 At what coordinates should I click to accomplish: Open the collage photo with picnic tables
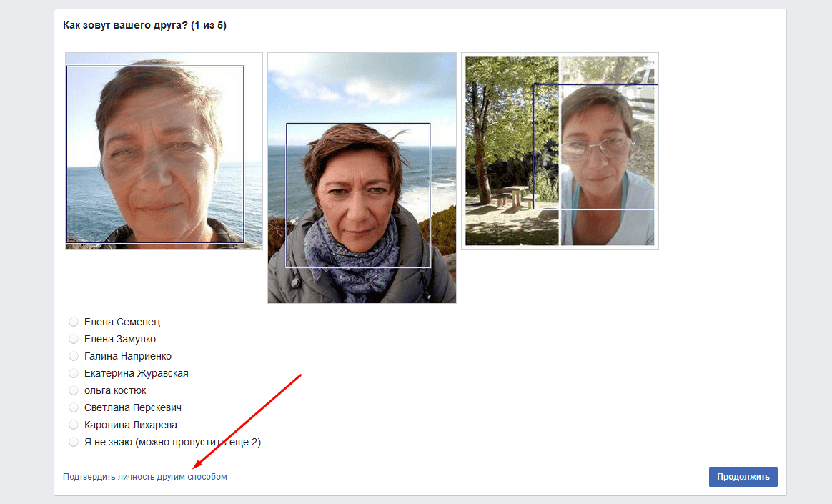(x=560, y=151)
